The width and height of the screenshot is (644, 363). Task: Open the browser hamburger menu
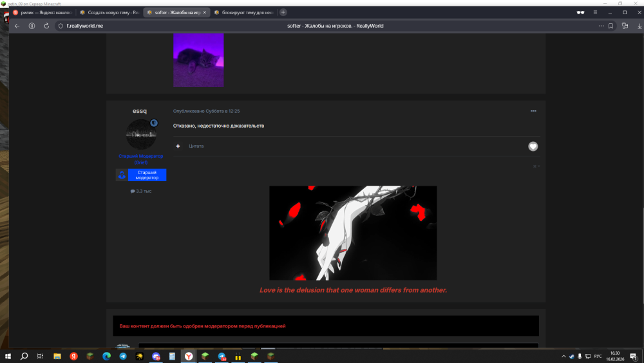coord(595,12)
